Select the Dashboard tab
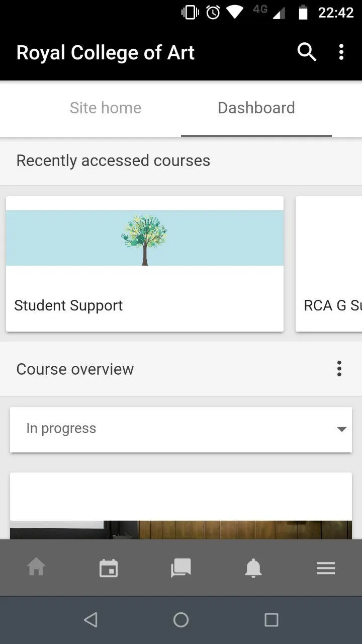Viewport: 362px width, 644px height. click(x=256, y=108)
